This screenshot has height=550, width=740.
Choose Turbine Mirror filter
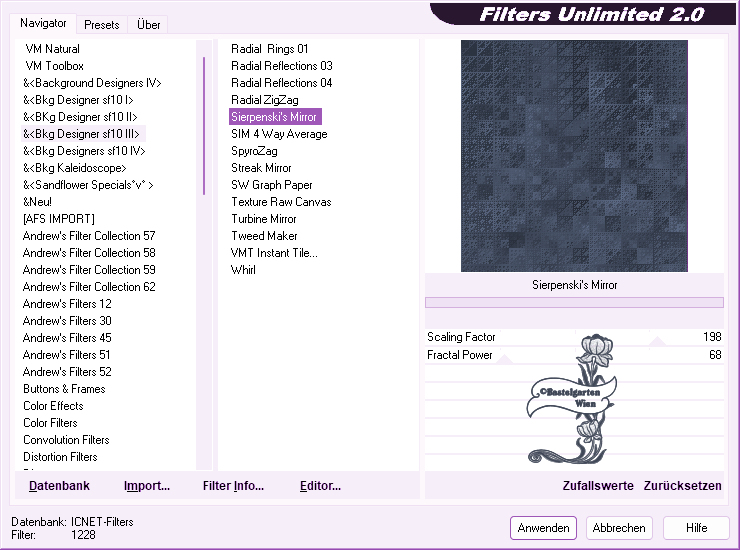[263, 219]
